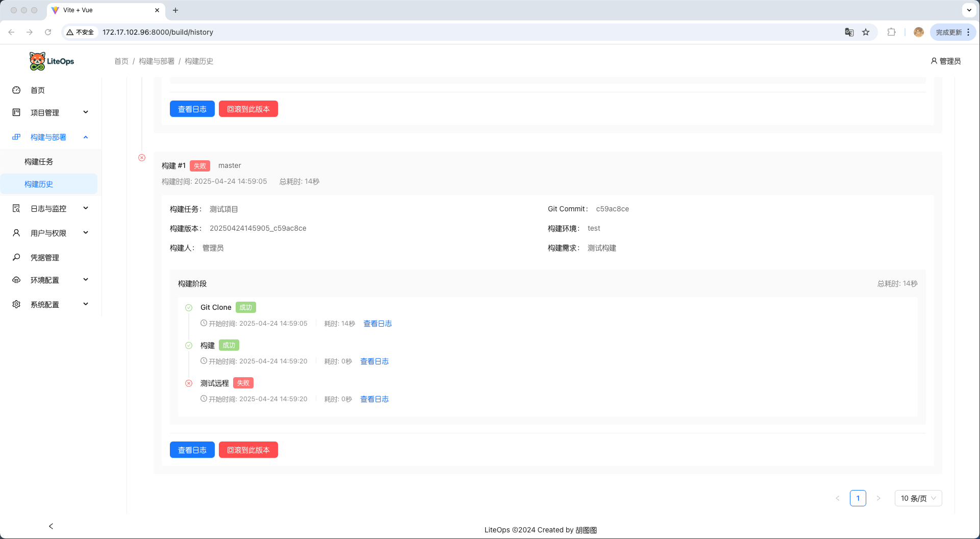
Task: Open the 10 条/页 page size dropdown
Action: click(918, 498)
